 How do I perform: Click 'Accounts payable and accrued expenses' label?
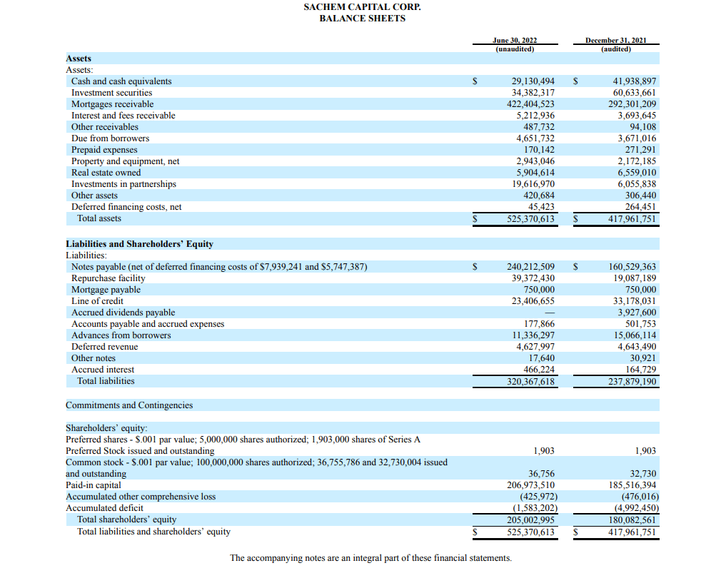(148, 324)
